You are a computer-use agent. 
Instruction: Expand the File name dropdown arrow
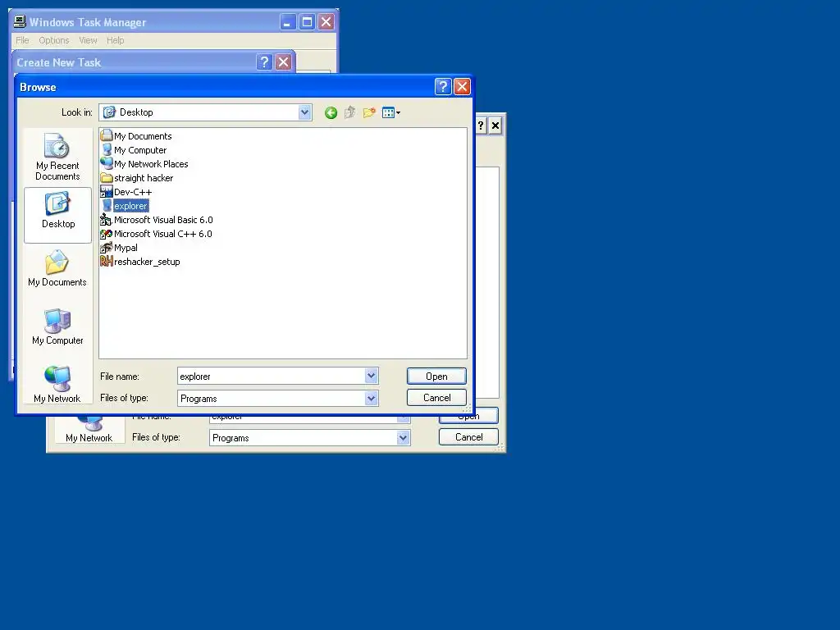(372, 376)
